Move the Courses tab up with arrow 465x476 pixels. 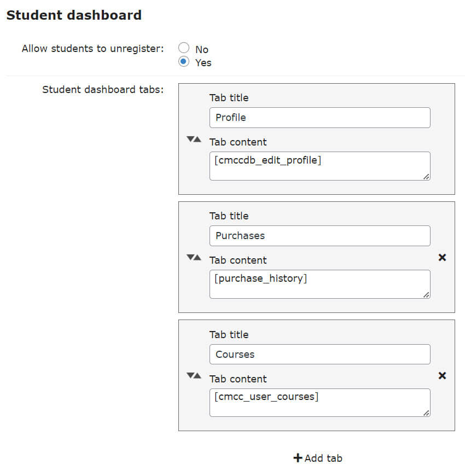click(x=197, y=376)
